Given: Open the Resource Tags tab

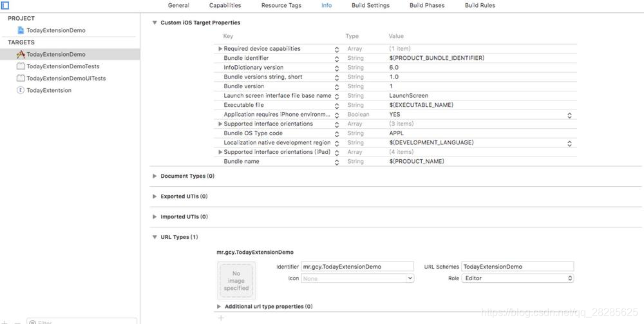Looking at the screenshot, I should click(x=281, y=5).
